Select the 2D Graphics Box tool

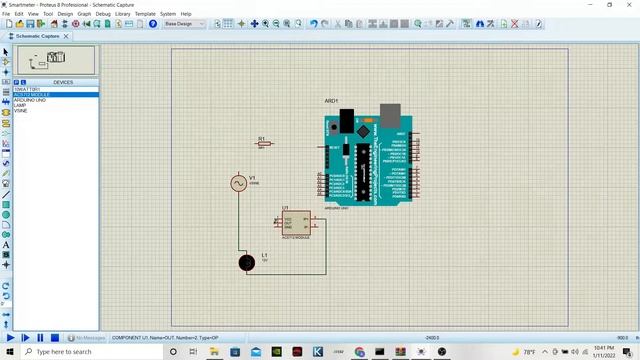coord(6,205)
